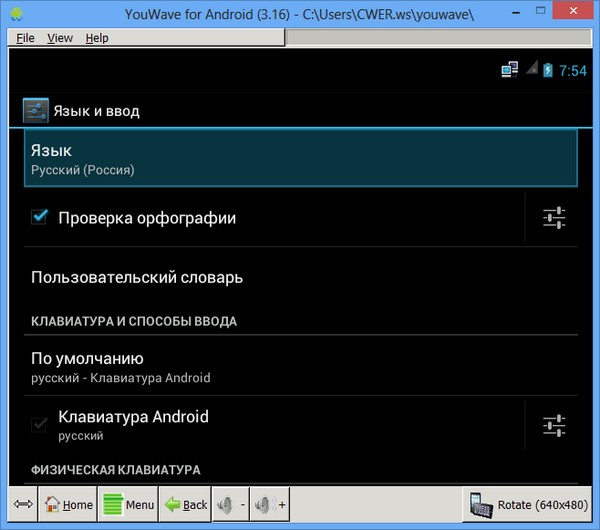Screen dimensions: 600x530
Task: Click the network computers status icon
Action: click(510, 70)
